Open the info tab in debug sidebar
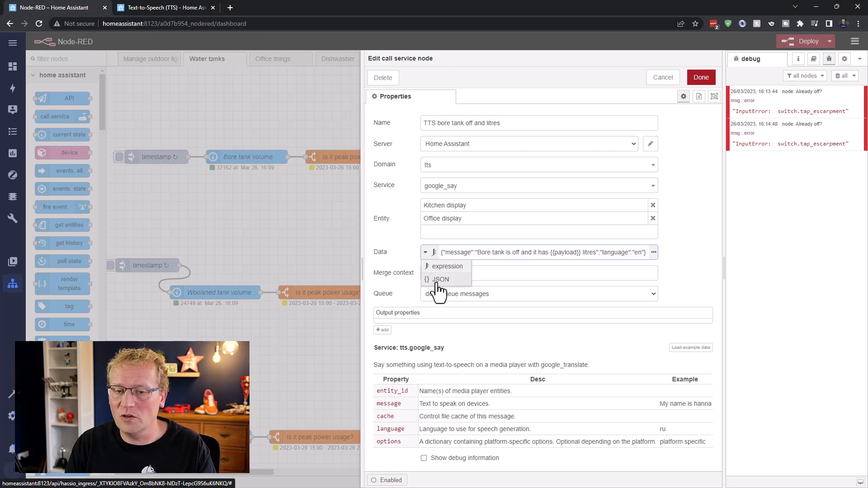Image resolution: width=868 pixels, height=488 pixels. point(798,59)
